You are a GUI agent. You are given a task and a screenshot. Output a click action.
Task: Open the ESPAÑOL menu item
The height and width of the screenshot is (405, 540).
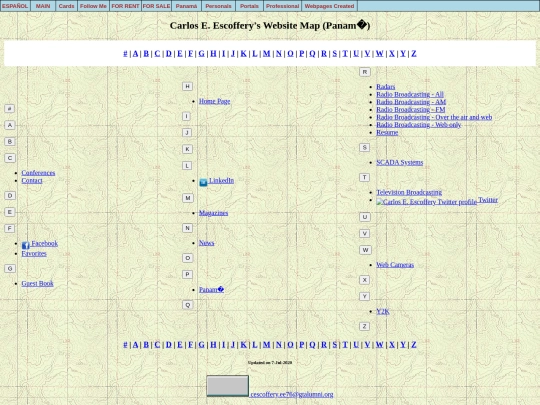15,6
